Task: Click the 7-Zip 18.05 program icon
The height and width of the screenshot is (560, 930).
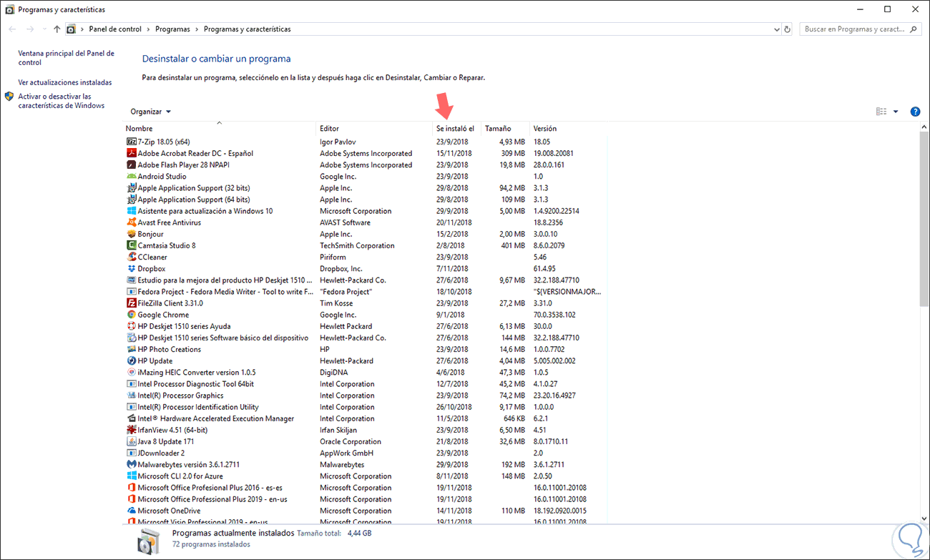Action: click(x=132, y=142)
